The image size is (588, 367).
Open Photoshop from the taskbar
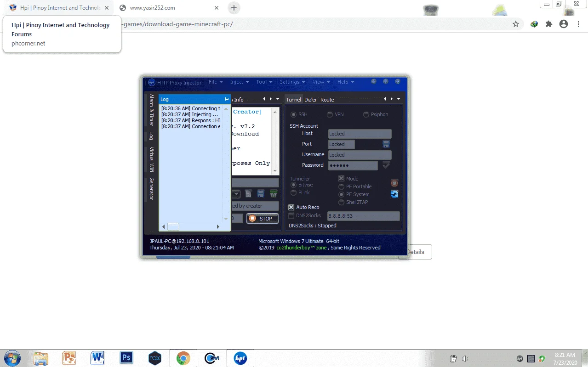[x=126, y=358]
